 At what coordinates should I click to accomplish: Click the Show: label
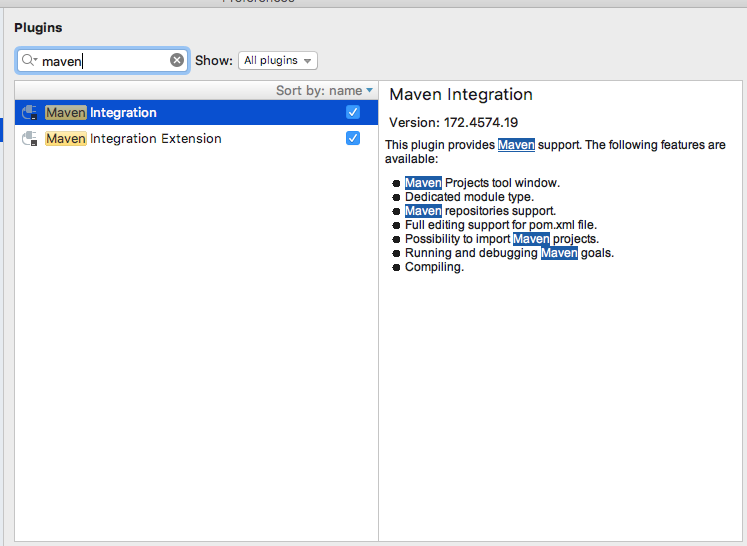point(214,61)
